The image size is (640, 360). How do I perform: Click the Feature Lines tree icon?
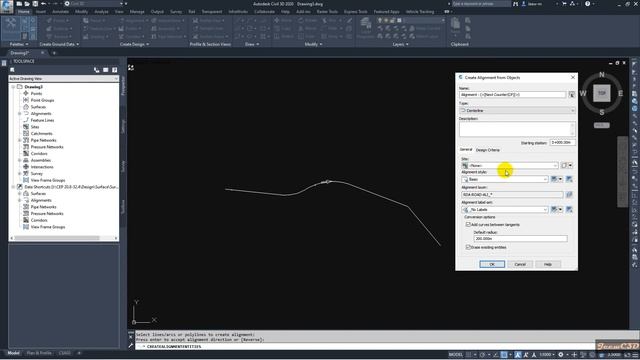click(26, 120)
